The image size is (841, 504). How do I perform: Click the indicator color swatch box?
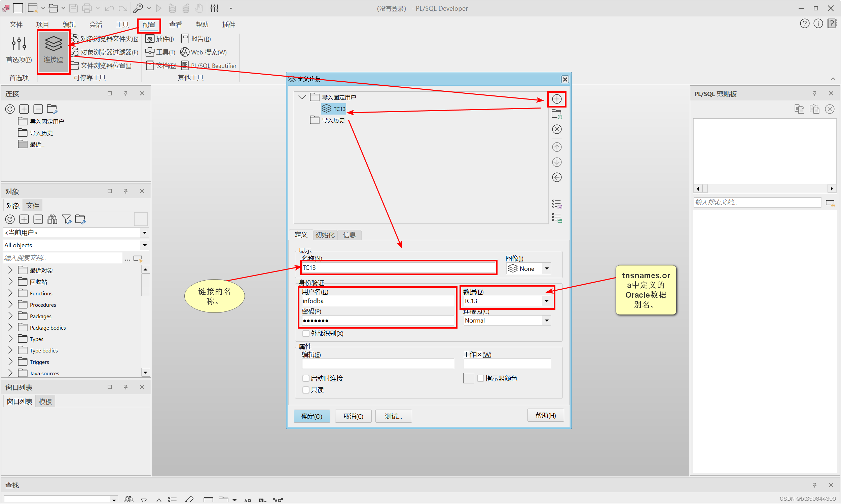[468, 378]
